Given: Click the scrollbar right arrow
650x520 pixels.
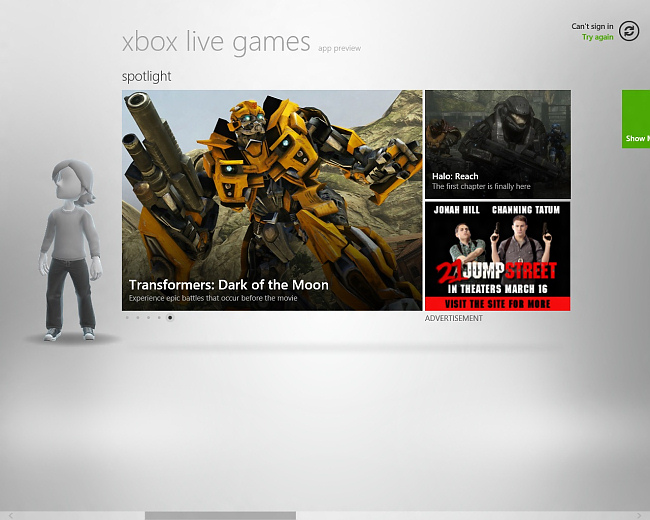Looking at the screenshot, I should pos(639,515).
